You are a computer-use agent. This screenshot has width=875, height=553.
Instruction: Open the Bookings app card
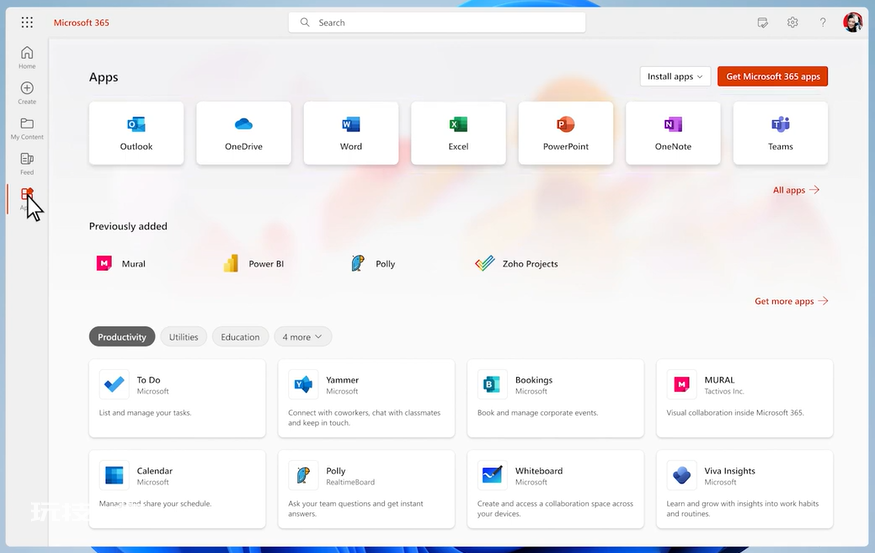(x=556, y=398)
